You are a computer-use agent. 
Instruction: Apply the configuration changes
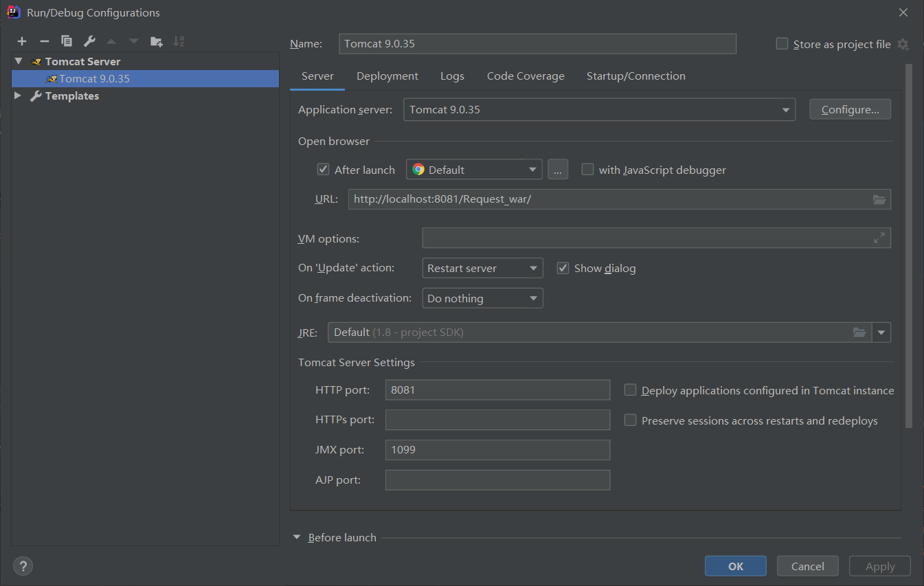pyautogui.click(x=879, y=565)
